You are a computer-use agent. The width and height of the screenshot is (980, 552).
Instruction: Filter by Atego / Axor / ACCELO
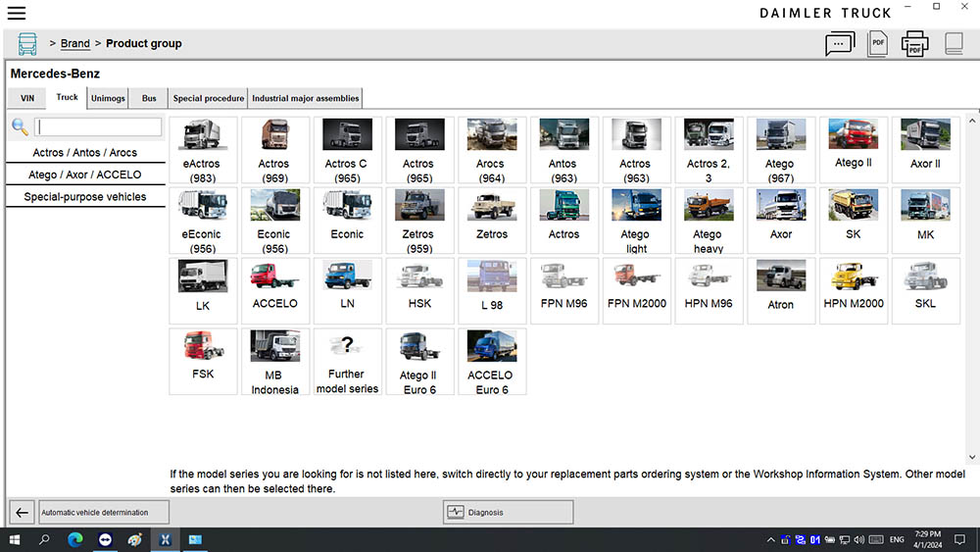85,175
